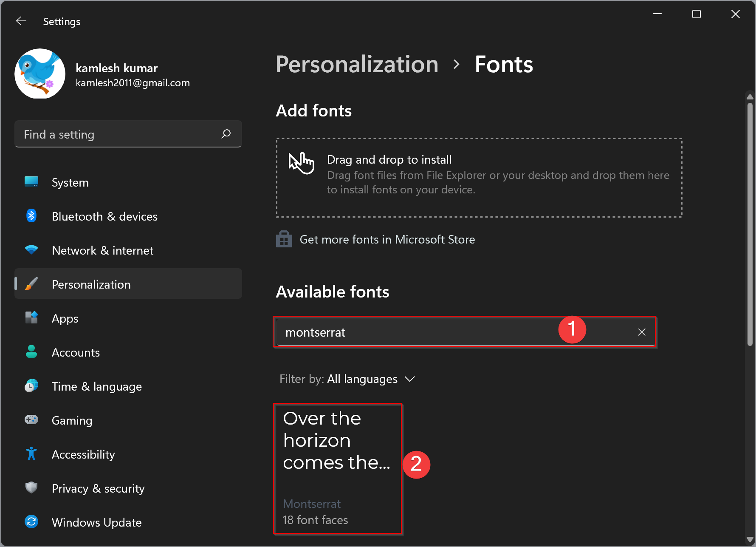Click the 18 font faces label
Image resolution: width=756 pixels, height=547 pixels.
pos(315,520)
